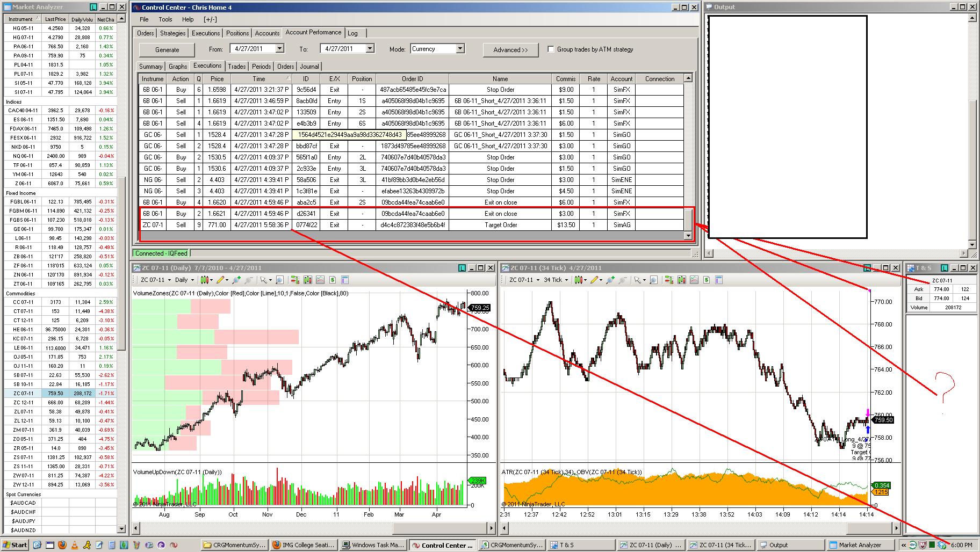The image size is (980, 552).
Task: Open the 34 Tick interval dropdown
Action: point(556,280)
